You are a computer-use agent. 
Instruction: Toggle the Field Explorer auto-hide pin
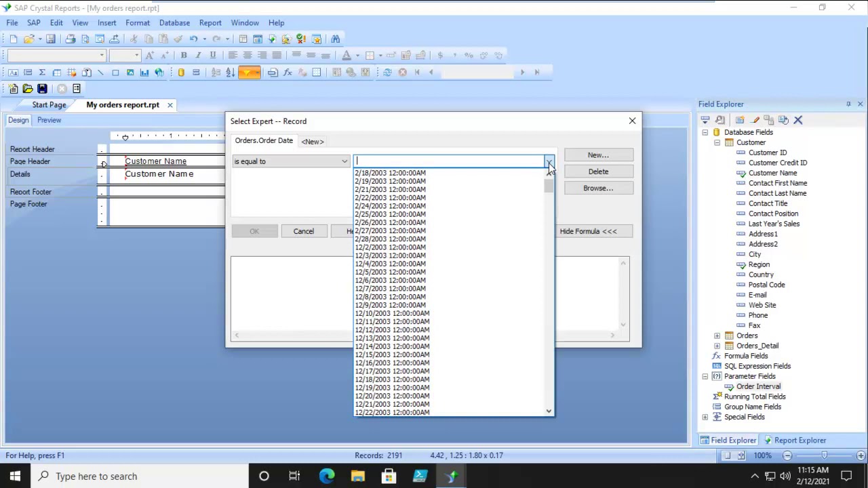(x=848, y=104)
